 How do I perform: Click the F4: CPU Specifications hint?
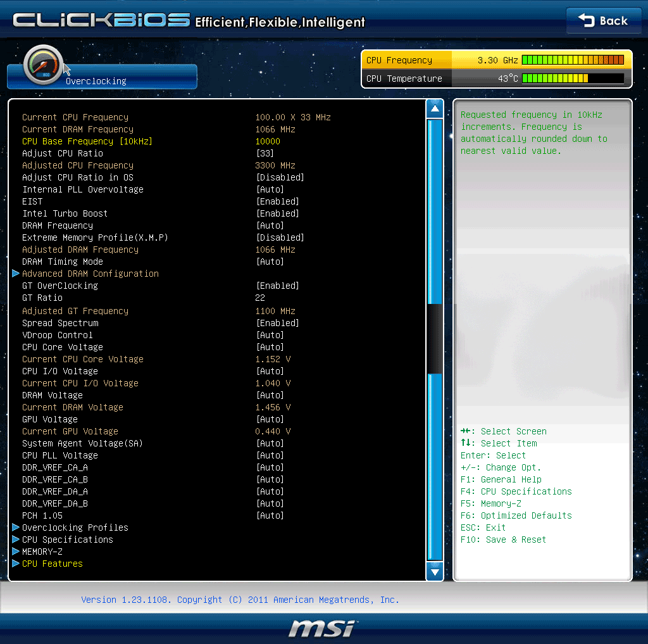(516, 491)
